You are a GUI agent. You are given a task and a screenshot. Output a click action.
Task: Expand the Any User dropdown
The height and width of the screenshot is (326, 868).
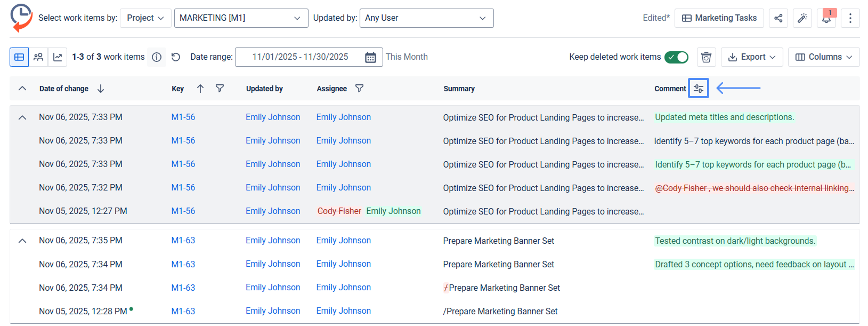(x=426, y=18)
